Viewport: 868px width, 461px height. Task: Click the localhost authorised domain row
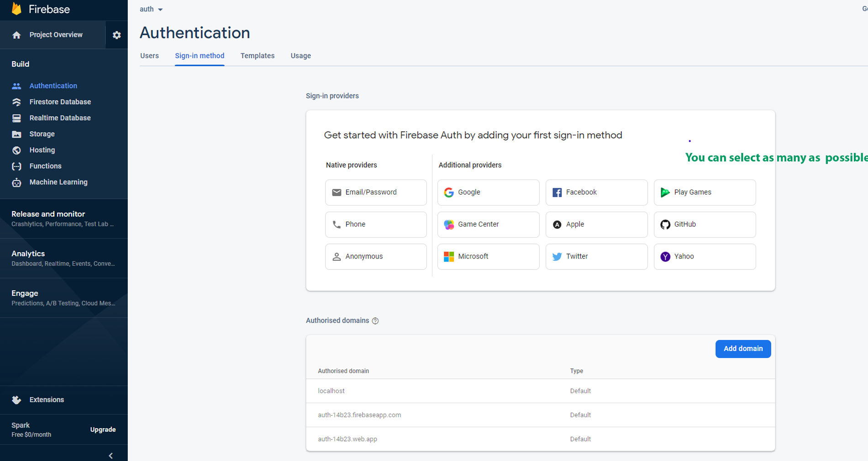click(x=331, y=391)
